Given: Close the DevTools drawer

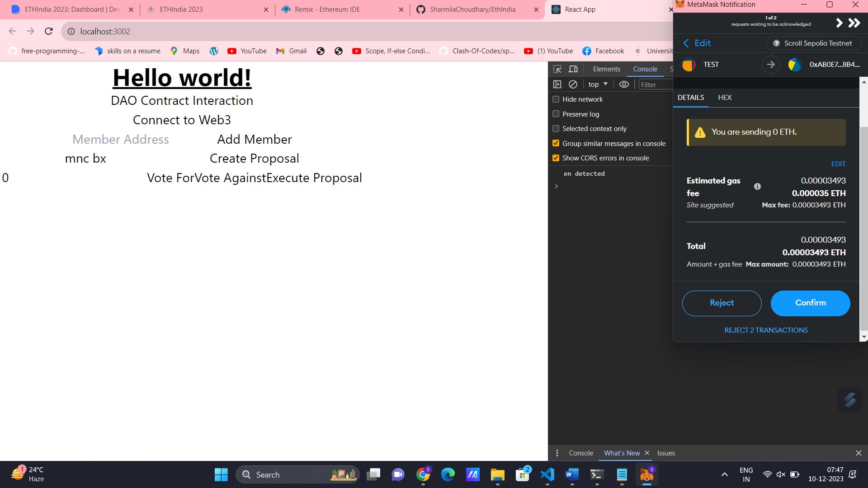Looking at the screenshot, I should click(x=859, y=453).
